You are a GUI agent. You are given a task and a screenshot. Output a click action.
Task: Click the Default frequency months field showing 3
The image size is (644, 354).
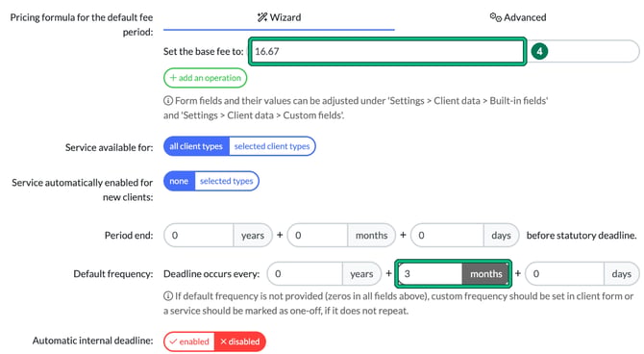coord(430,274)
